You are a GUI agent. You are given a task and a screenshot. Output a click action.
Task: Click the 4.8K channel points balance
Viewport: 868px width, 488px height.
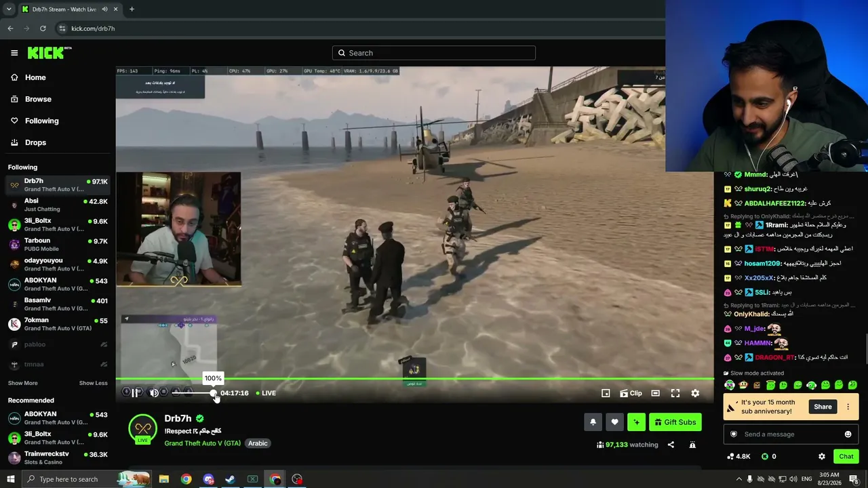pos(738,456)
